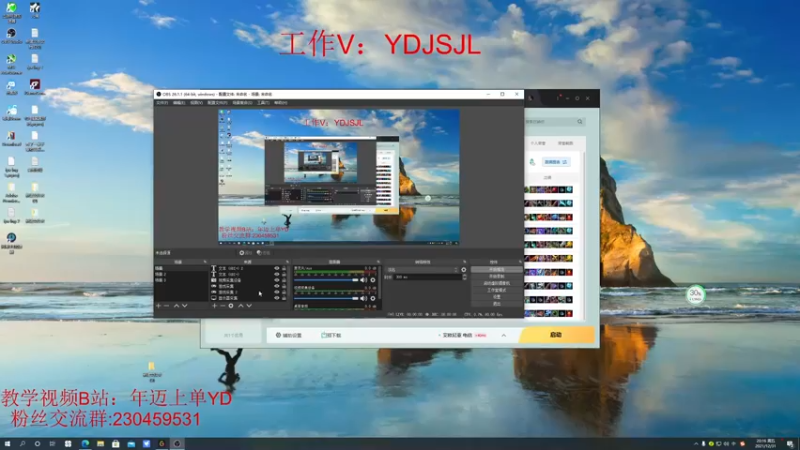The height and width of the screenshot is (450, 800).
Task: Expand the upward chevron beside launch button
Action: [504, 335]
